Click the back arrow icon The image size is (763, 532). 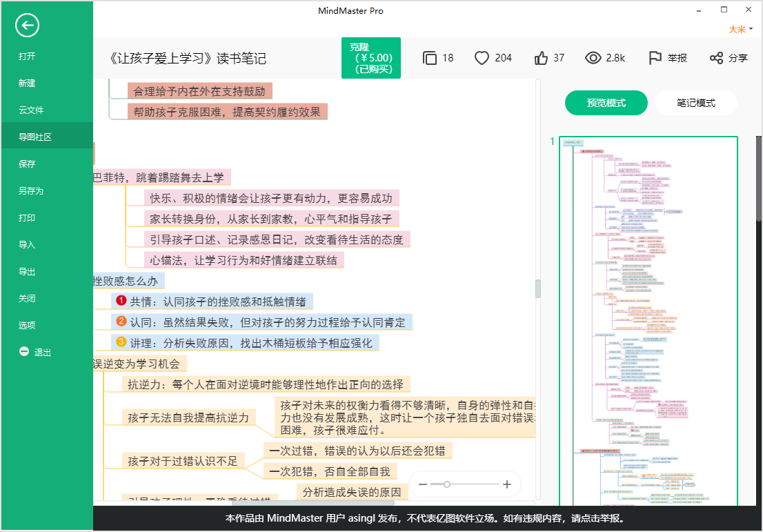pyautogui.click(x=27, y=26)
